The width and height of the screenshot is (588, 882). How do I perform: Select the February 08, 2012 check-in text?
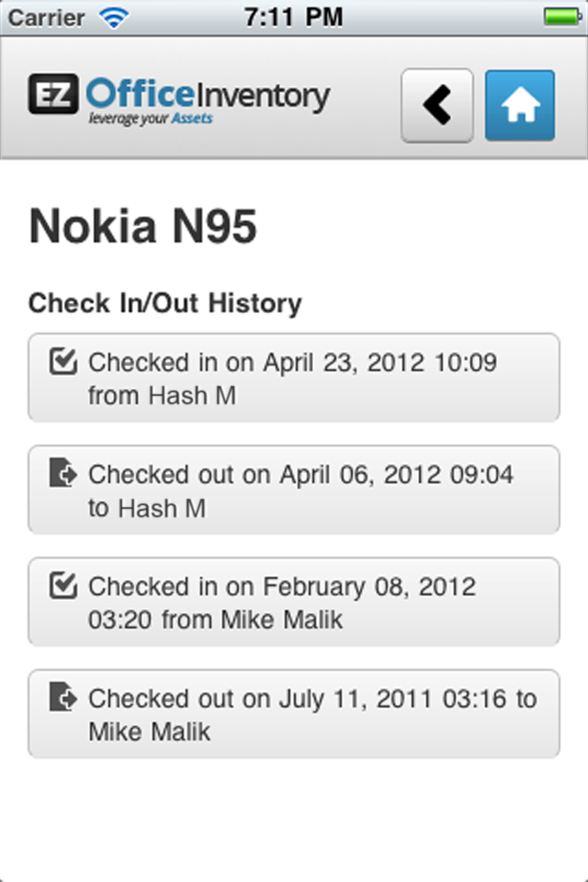coord(282,603)
